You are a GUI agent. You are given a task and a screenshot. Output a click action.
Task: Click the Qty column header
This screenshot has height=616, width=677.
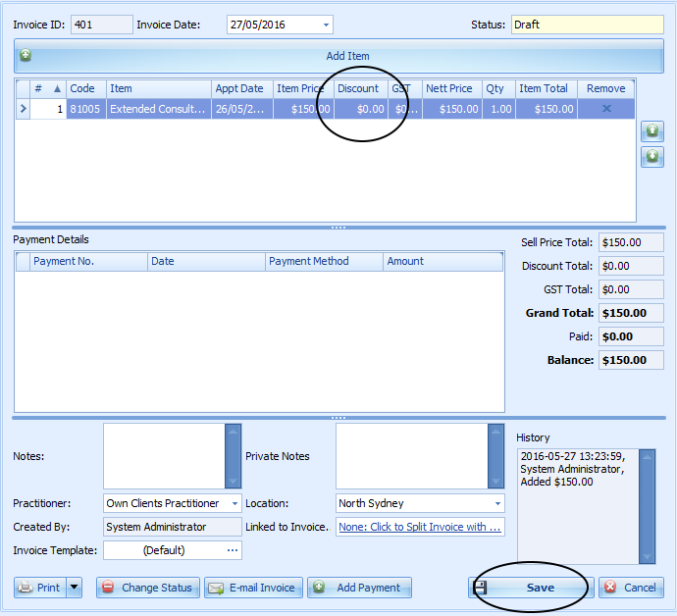[498, 88]
